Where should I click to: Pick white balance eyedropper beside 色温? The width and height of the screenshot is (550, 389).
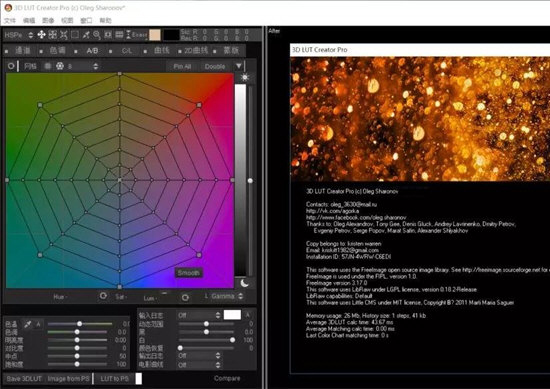pos(27,324)
